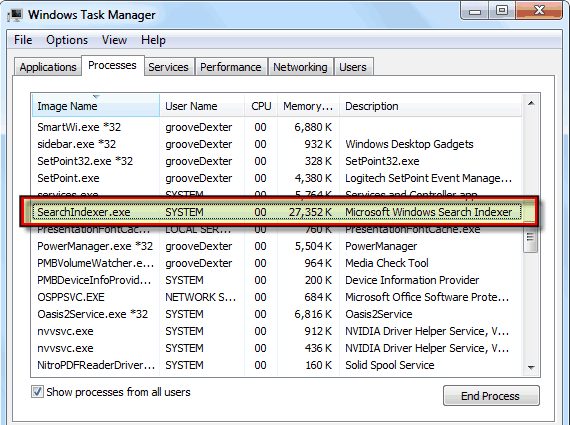Sort by Memory column header
570x425 pixels.
[x=308, y=106]
